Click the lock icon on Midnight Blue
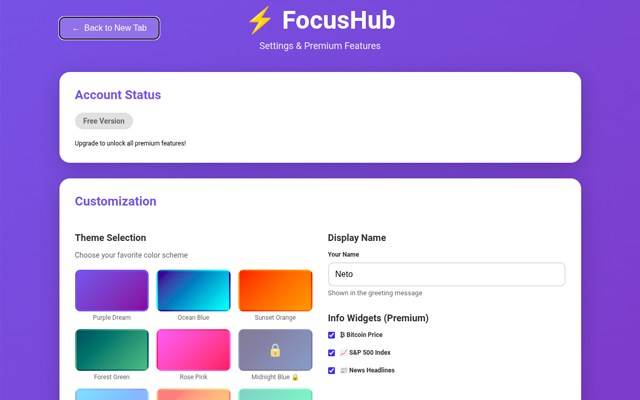This screenshot has width=640, height=400. 276,350
